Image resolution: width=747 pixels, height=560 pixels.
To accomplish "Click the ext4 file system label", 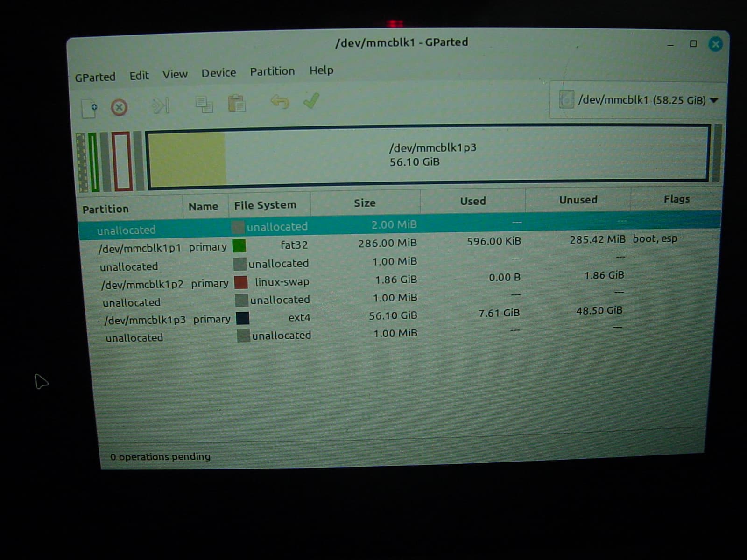I will (x=299, y=317).
